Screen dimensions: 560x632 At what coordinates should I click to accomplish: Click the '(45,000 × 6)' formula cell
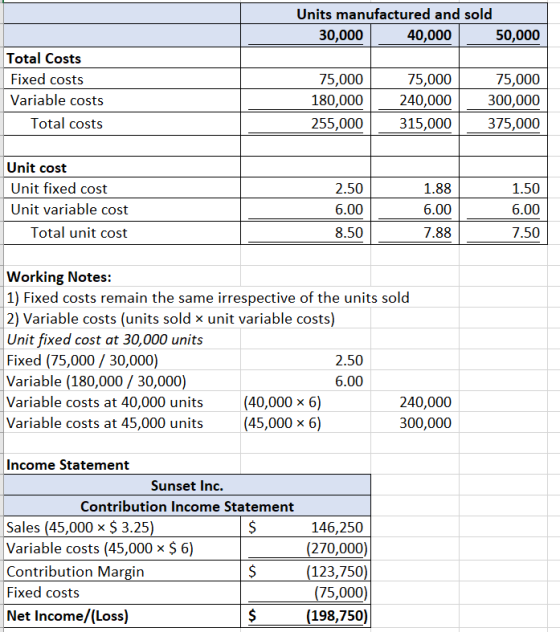coord(306,423)
